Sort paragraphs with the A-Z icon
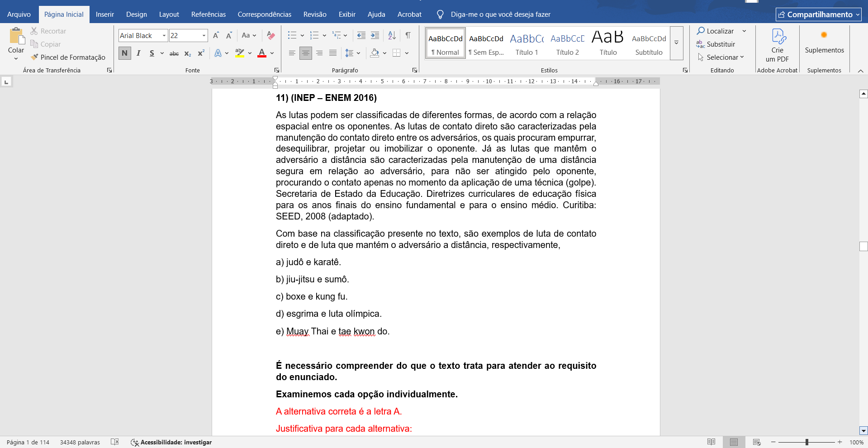This screenshot has width=868, height=448. click(x=392, y=35)
